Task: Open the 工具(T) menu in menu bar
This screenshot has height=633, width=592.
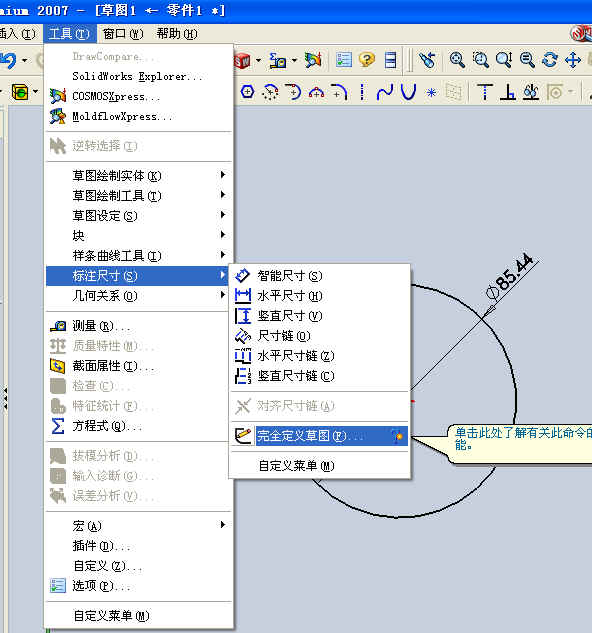Action: pos(69,34)
